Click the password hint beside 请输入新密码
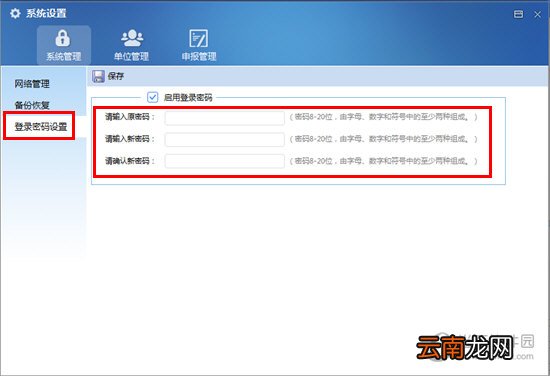 click(x=383, y=139)
